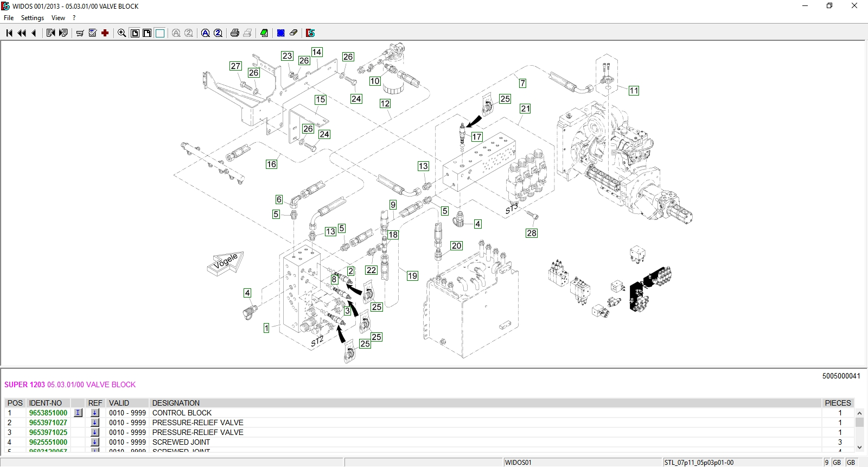Image resolution: width=868 pixels, height=467 pixels.
Task: Select the eraser tool in toolbar
Action: (x=293, y=33)
